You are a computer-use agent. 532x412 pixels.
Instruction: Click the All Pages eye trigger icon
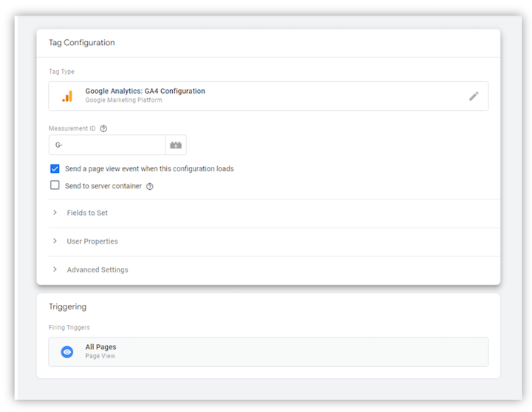[x=67, y=352]
